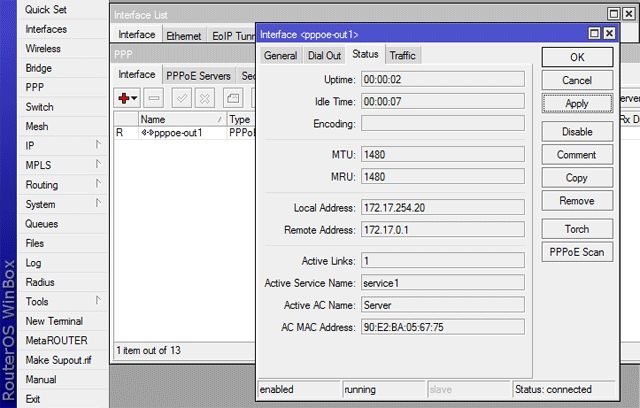The image size is (640, 408).
Task: Switch to PPPoE Servers tab
Action: point(198,75)
